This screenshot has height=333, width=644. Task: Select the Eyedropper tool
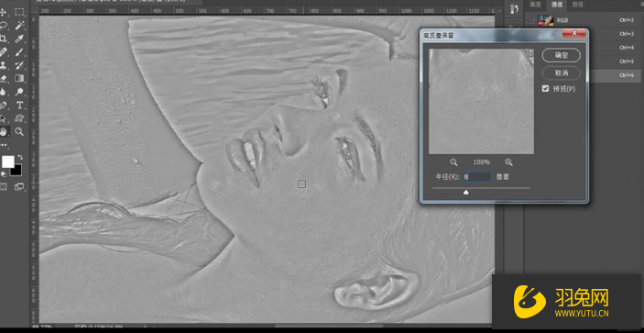coord(19,39)
